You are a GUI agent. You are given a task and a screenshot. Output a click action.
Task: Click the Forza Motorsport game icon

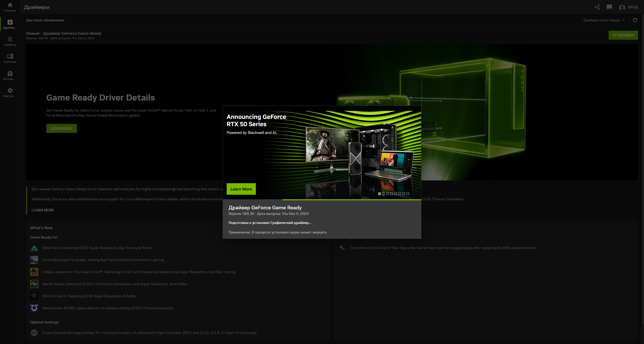(34, 260)
